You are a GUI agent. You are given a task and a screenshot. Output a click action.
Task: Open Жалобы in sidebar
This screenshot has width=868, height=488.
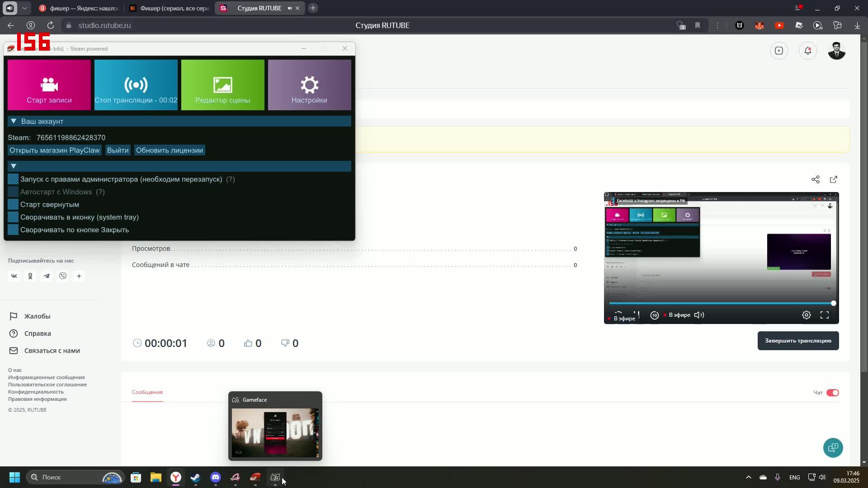[30, 316]
